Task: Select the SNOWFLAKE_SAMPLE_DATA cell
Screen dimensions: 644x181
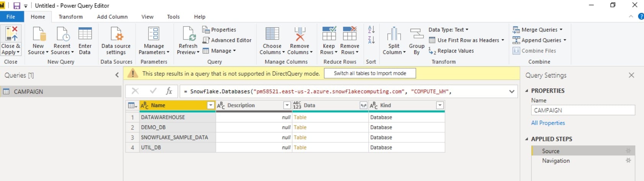Action: 177,137
